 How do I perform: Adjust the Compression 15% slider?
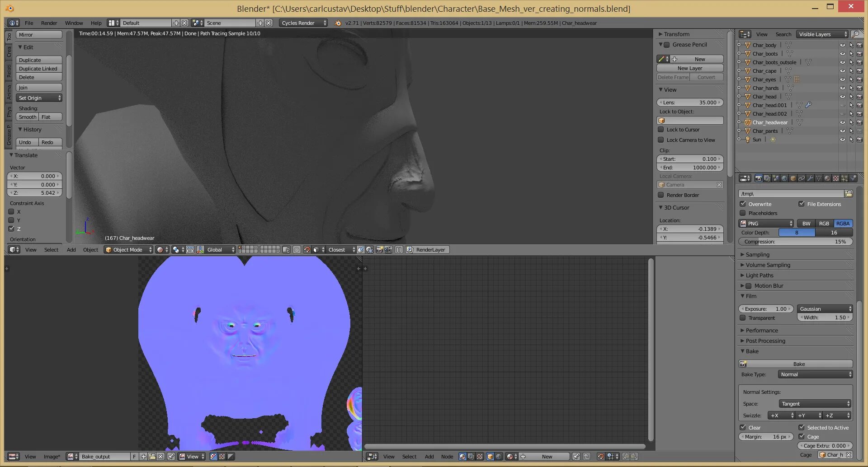(796, 242)
